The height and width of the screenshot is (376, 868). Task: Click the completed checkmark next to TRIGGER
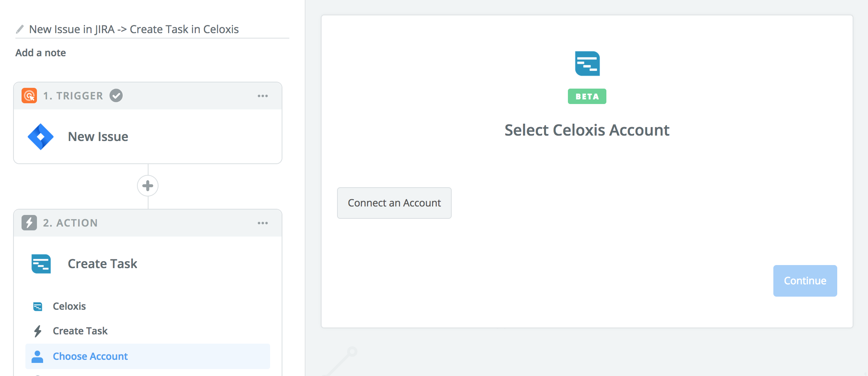point(116,96)
